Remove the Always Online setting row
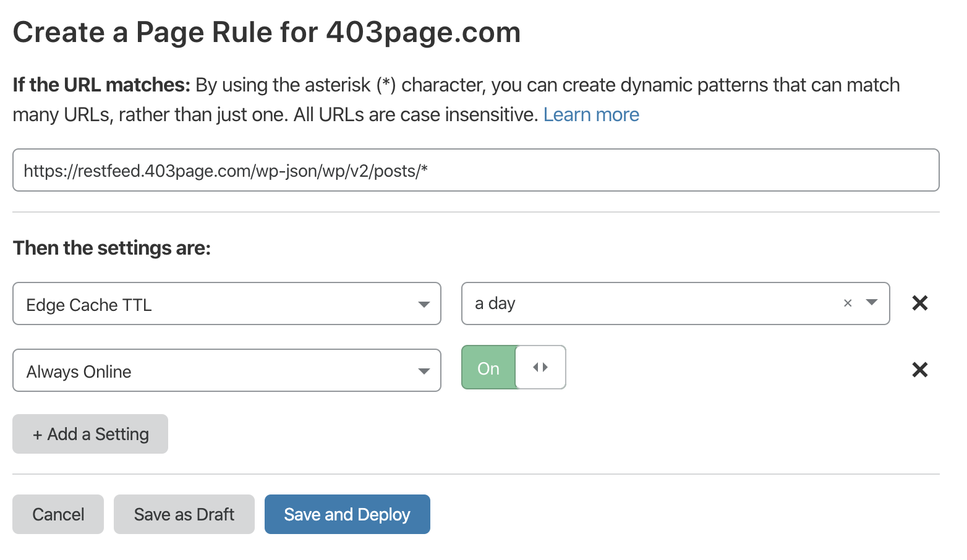The height and width of the screenshot is (560, 967). coord(919,370)
